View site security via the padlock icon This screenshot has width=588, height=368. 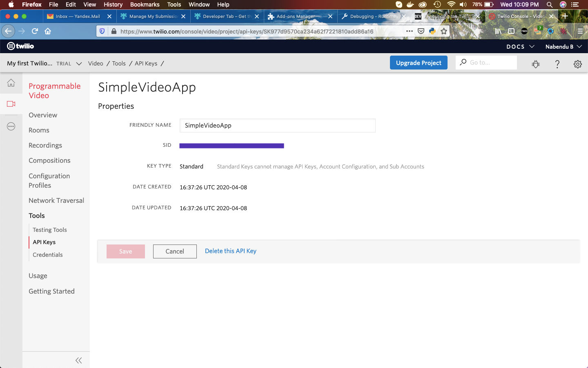(114, 31)
